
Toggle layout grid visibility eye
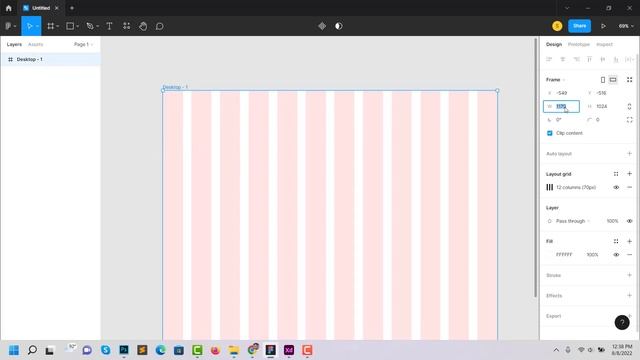[x=616, y=187]
